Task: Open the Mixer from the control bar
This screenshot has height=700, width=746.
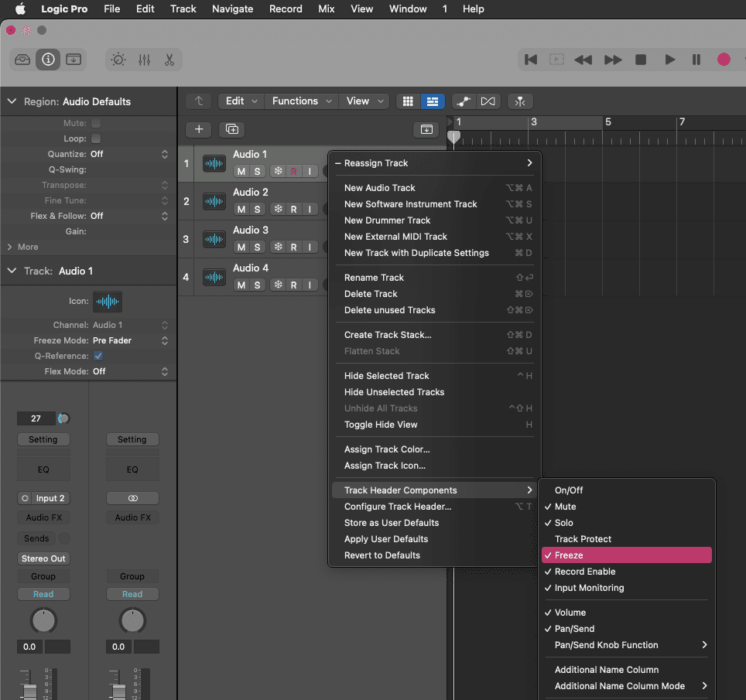Action: [x=144, y=60]
